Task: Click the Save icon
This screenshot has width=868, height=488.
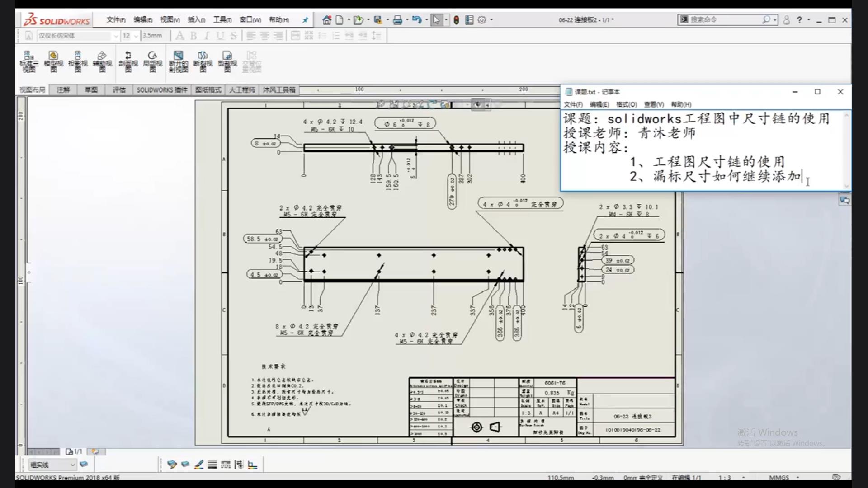Action: pos(378,20)
